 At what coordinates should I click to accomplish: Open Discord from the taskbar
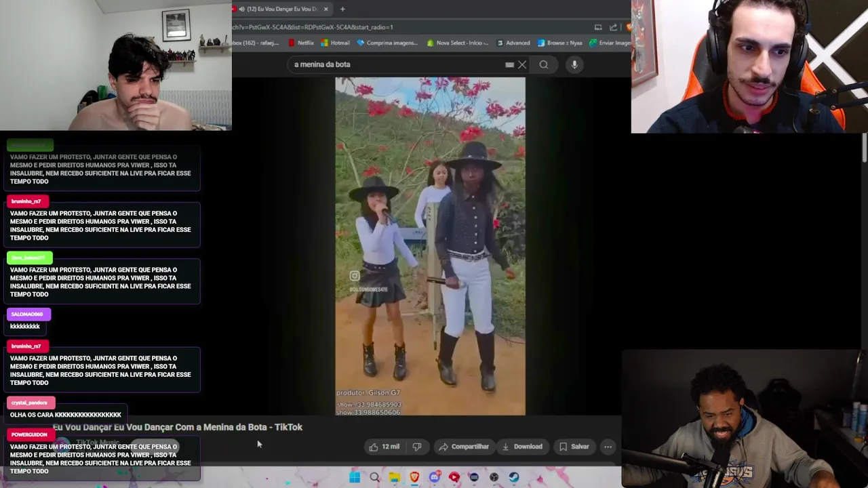tap(434, 477)
